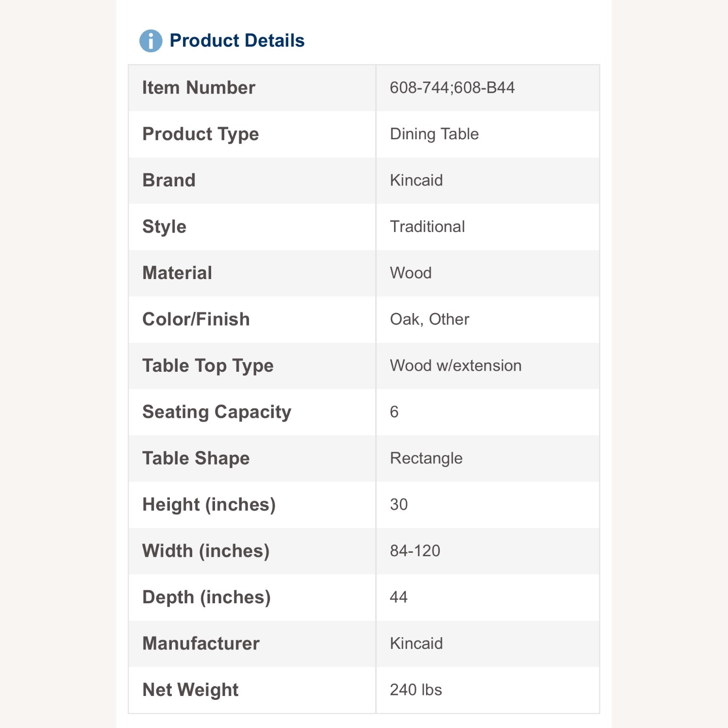Click the Item Number label

point(199,88)
